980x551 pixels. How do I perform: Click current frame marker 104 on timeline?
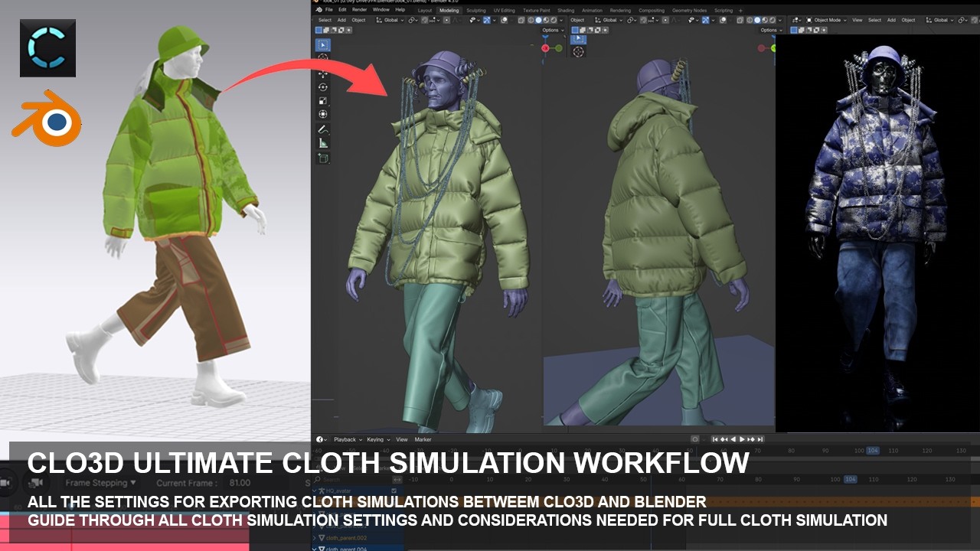[x=872, y=451]
